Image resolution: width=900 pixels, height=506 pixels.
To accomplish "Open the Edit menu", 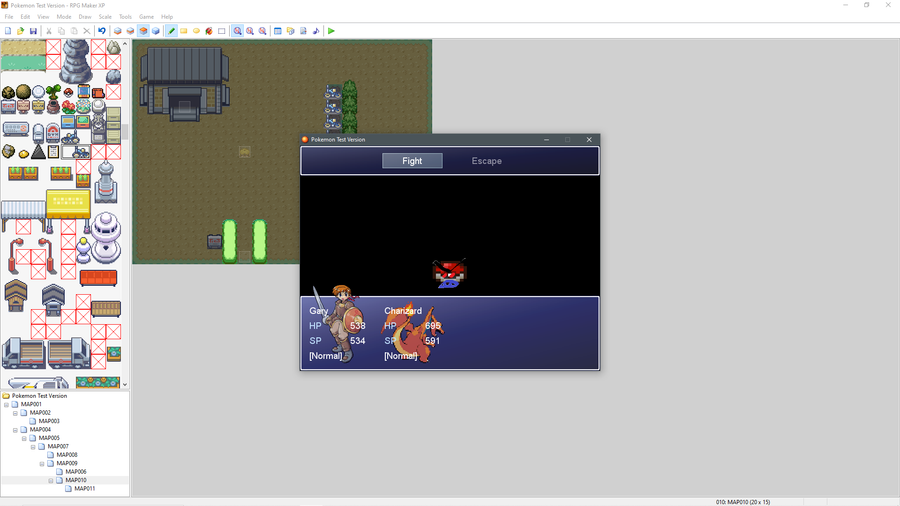I will click(x=25, y=17).
